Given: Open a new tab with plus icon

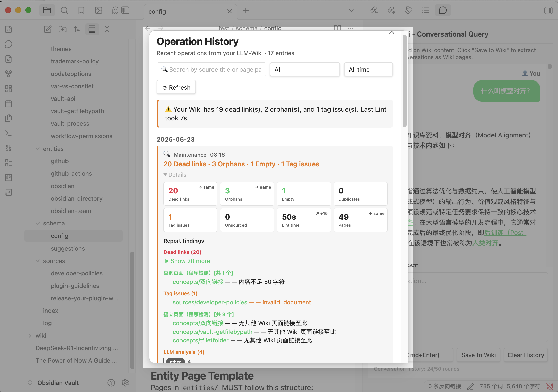Looking at the screenshot, I should coord(246,11).
